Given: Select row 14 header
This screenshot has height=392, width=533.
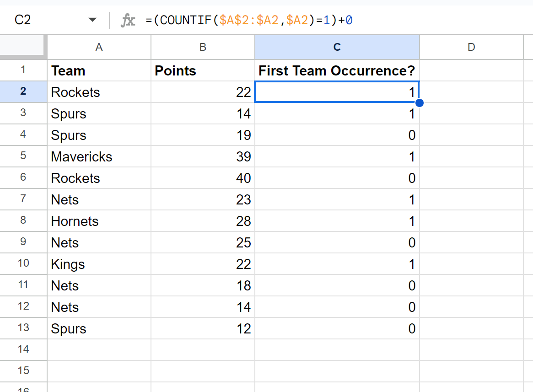Looking at the screenshot, I should (23, 349).
